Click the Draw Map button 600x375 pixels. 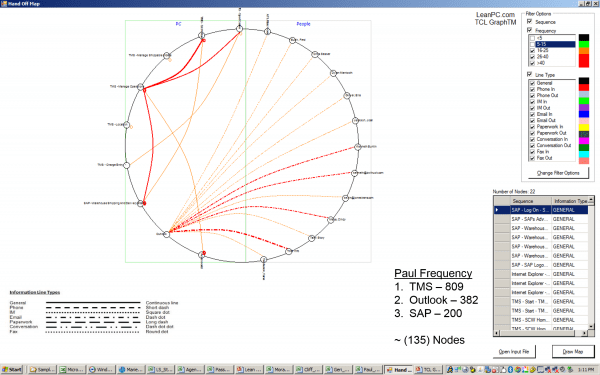pos(573,351)
